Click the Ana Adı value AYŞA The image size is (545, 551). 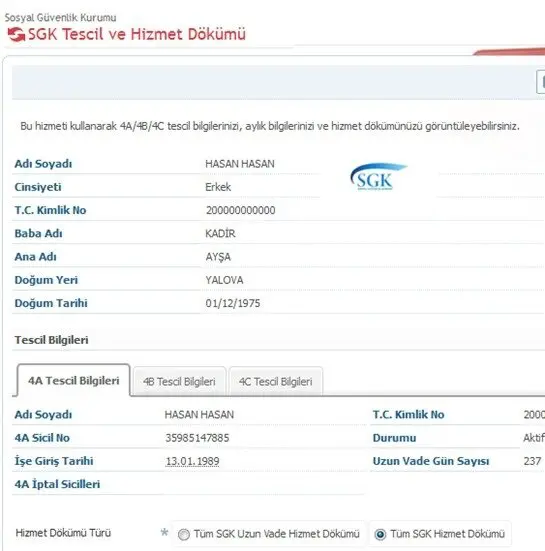(x=218, y=257)
